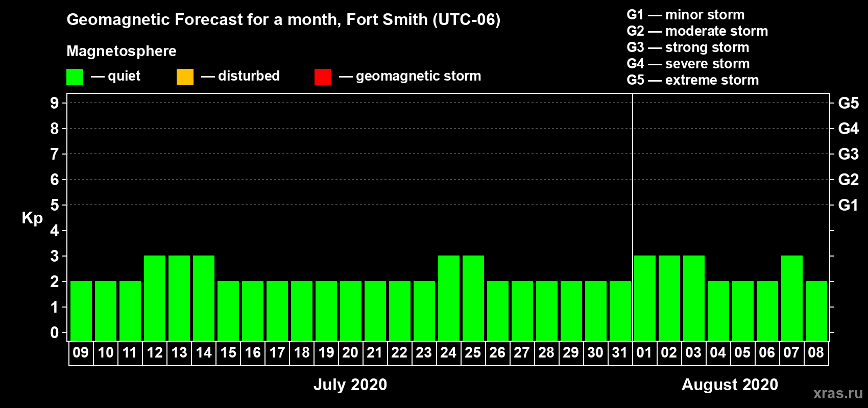
Task: Click date label 05 in August
Action: coord(742,352)
